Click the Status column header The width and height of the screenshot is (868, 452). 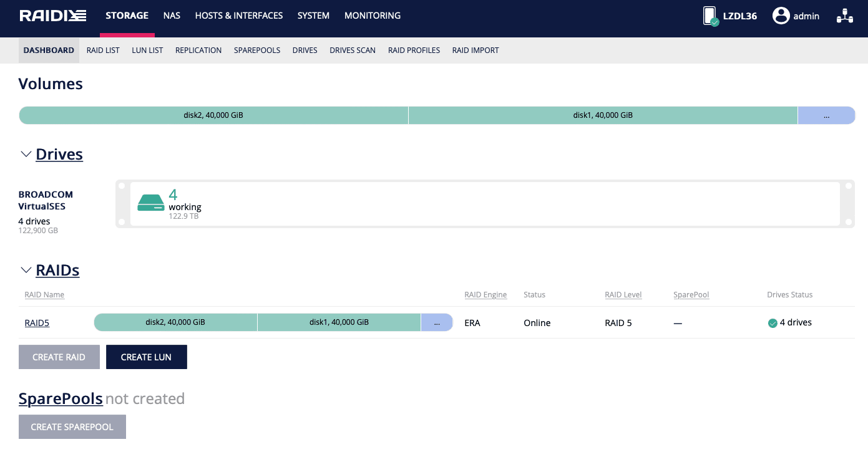pyautogui.click(x=534, y=295)
